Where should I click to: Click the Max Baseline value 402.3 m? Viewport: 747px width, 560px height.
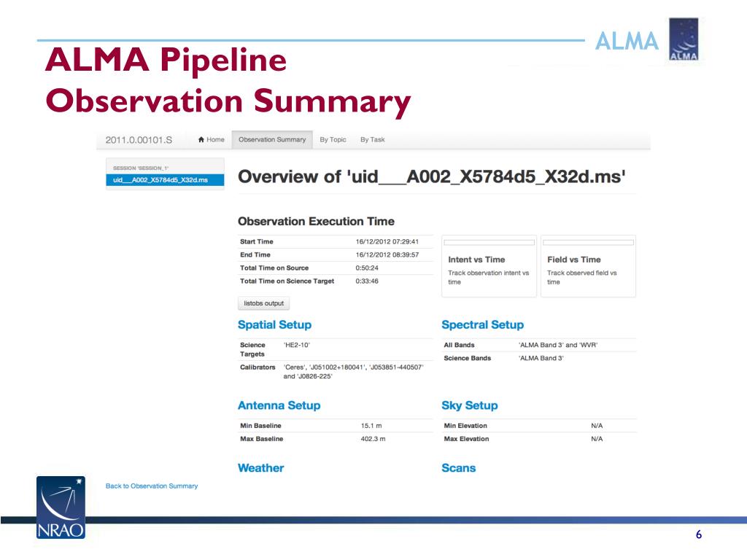click(x=373, y=439)
